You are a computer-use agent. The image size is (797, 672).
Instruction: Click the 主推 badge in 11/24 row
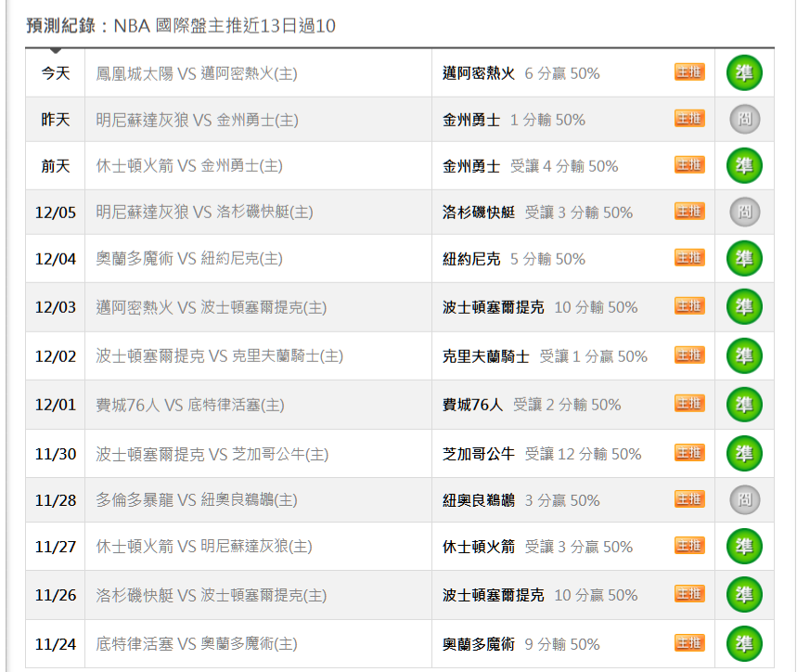[x=689, y=642]
